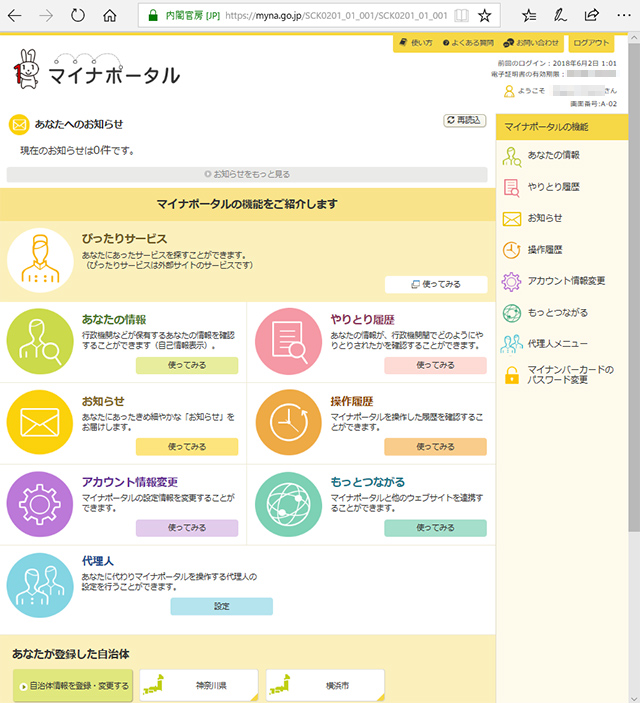Click green 使ってみる under あなたの情報
The height and width of the screenshot is (703, 640).
187,365
